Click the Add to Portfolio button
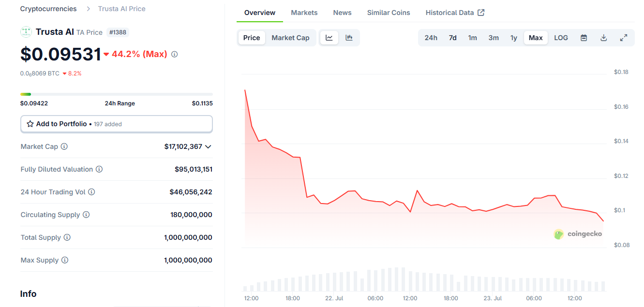The width and height of the screenshot is (644, 307). pyautogui.click(x=116, y=124)
